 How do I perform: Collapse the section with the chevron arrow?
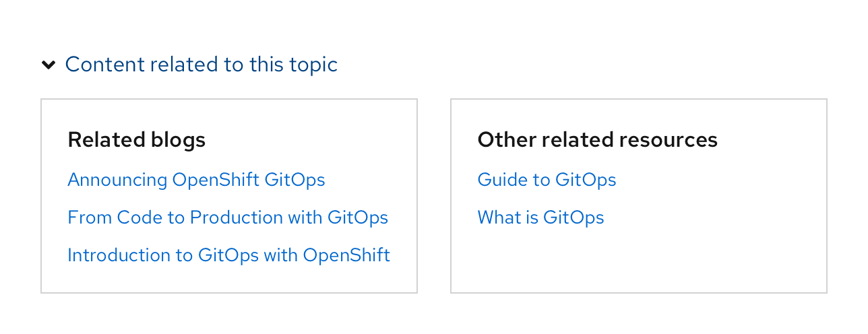[x=49, y=65]
